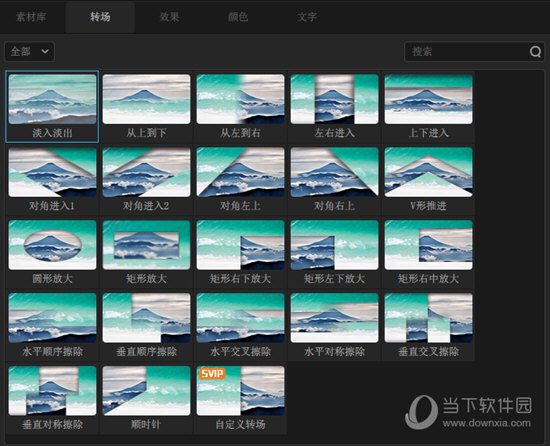Pick the 对角左上 transition

pos(240,172)
